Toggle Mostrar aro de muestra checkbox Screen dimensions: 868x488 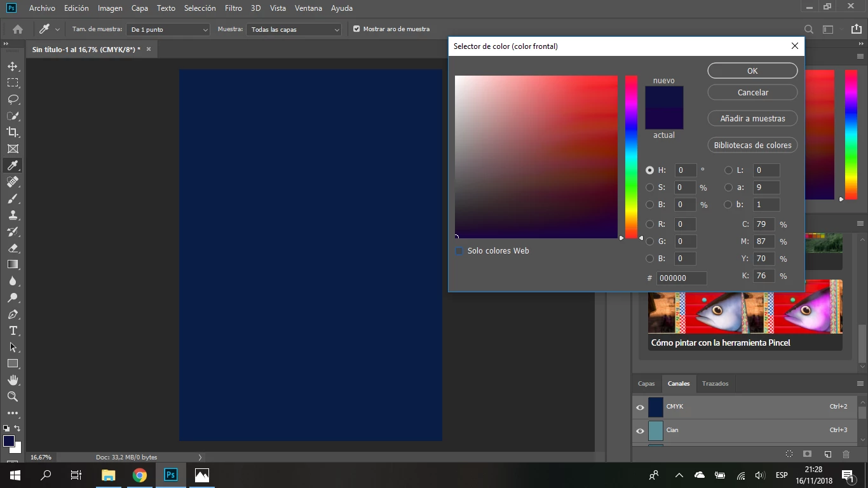(x=356, y=29)
